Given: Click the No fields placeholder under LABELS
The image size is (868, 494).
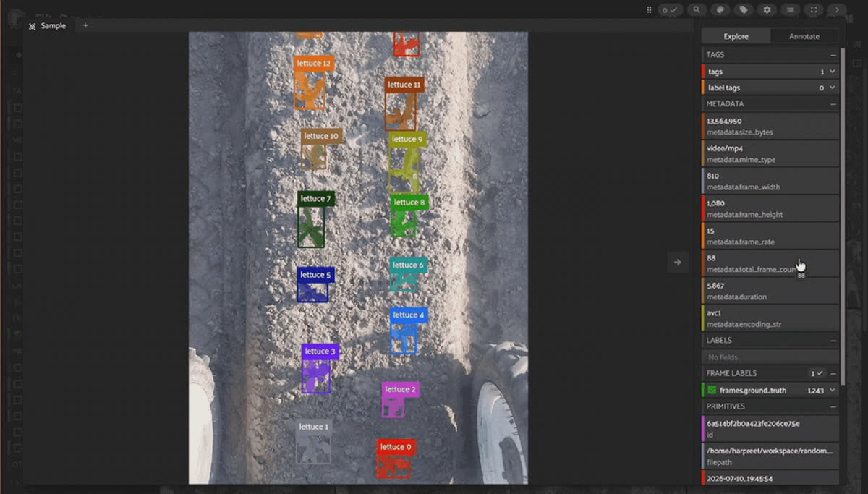Looking at the screenshot, I should pyautogui.click(x=770, y=357).
